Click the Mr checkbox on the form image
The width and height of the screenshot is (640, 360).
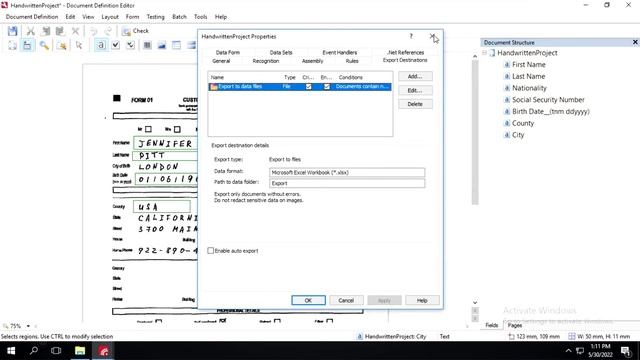[x=149, y=129]
